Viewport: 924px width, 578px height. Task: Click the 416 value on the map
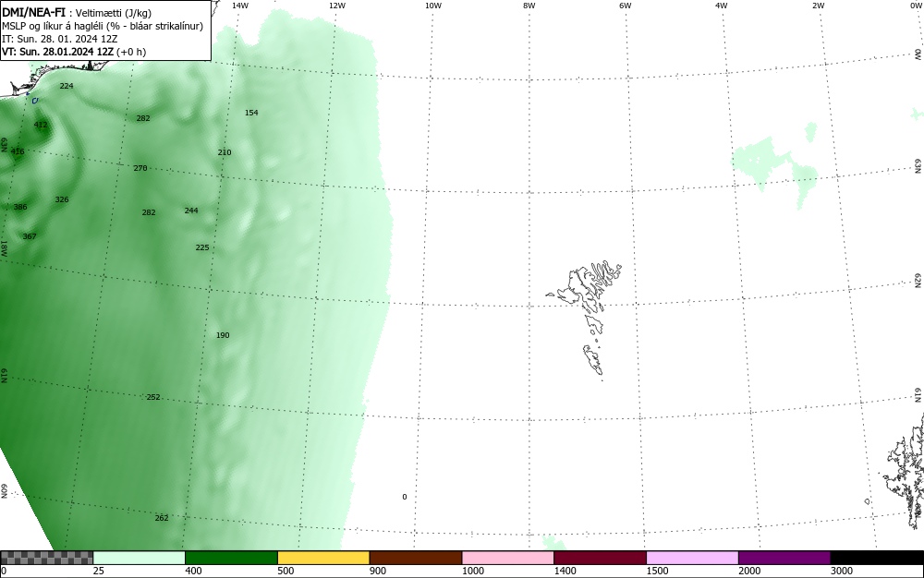point(18,151)
